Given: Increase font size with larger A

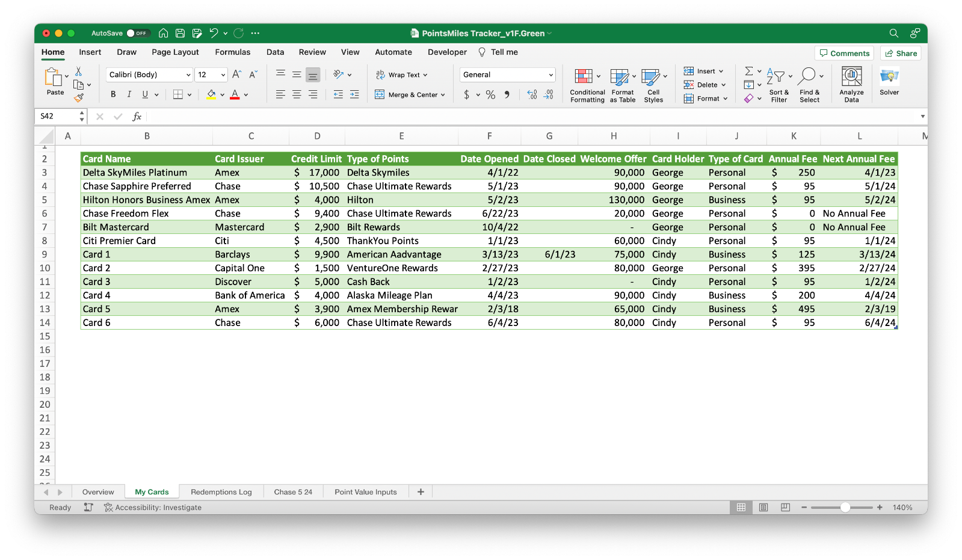Looking at the screenshot, I should pyautogui.click(x=237, y=75).
